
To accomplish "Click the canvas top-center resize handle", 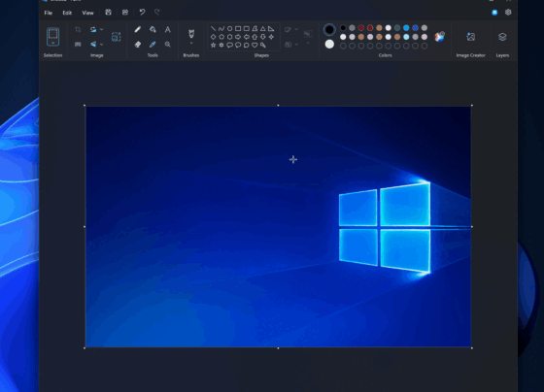I will (x=278, y=105).
